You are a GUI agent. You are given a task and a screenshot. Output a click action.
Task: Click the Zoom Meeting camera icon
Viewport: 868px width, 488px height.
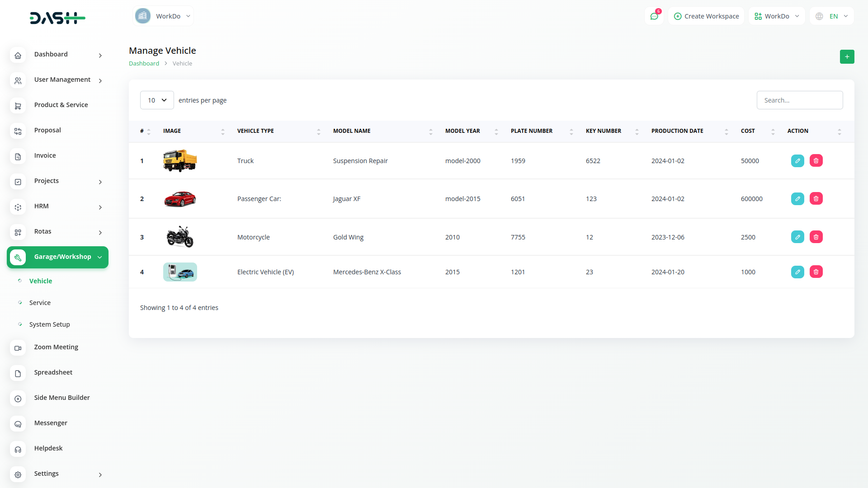point(18,348)
